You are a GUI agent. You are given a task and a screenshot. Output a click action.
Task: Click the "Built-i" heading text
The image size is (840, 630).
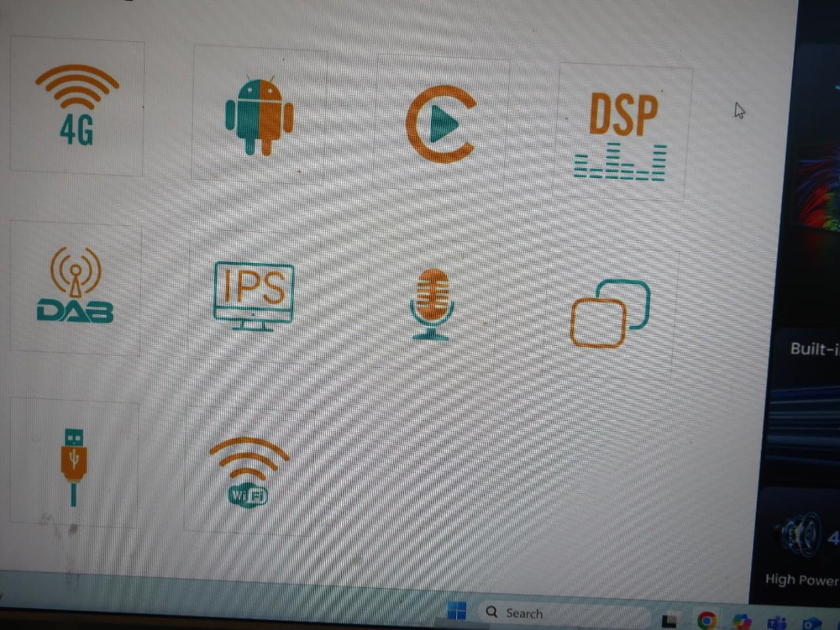pyautogui.click(x=814, y=348)
